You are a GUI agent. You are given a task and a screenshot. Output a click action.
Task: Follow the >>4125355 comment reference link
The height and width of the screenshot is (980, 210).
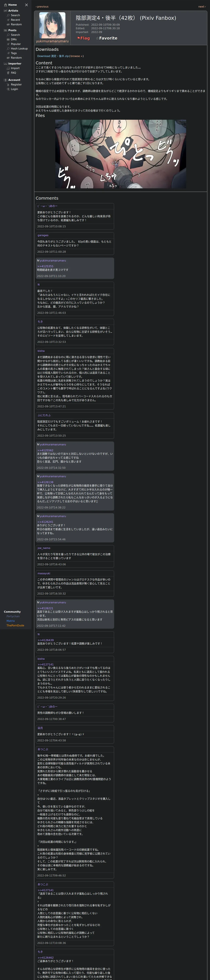tap(45, 266)
